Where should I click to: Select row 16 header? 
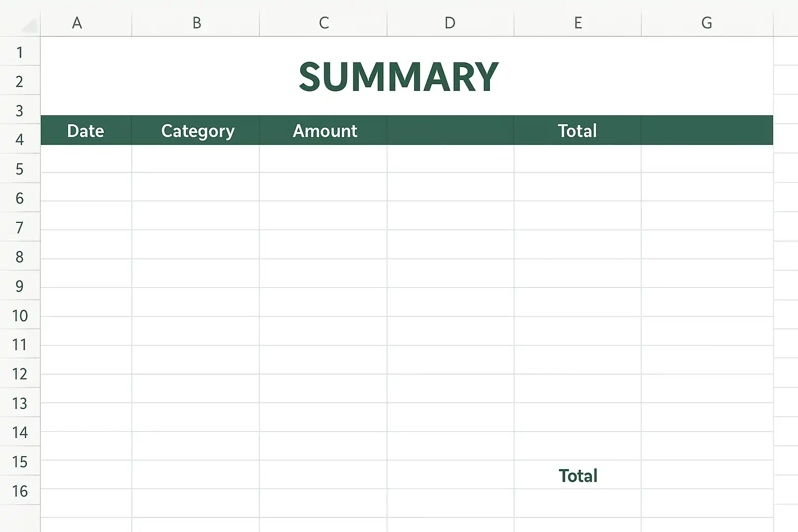(20, 490)
